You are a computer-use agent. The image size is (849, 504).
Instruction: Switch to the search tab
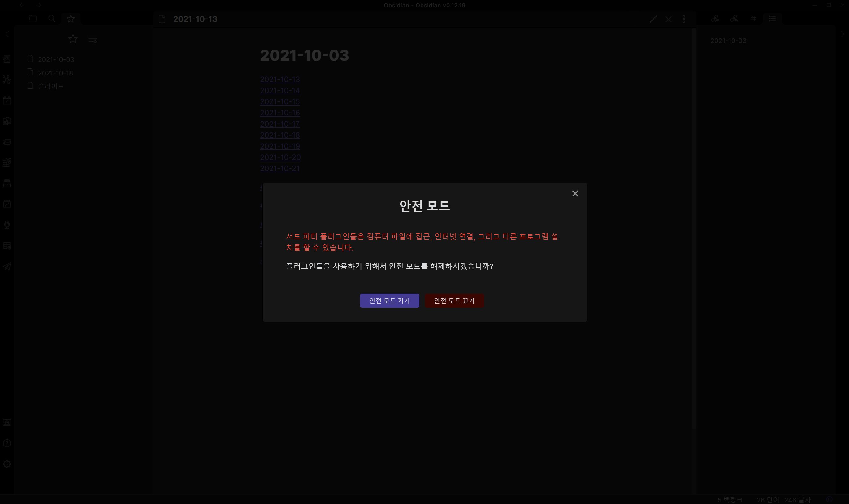coord(52,19)
